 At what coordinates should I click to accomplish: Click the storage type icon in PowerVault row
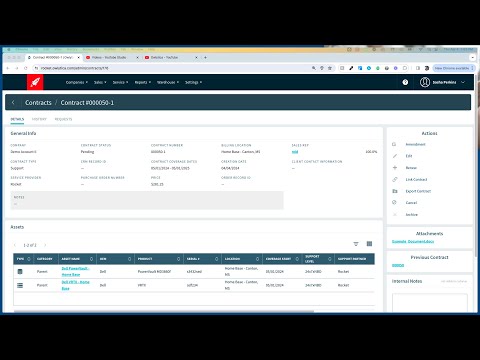pos(20,271)
